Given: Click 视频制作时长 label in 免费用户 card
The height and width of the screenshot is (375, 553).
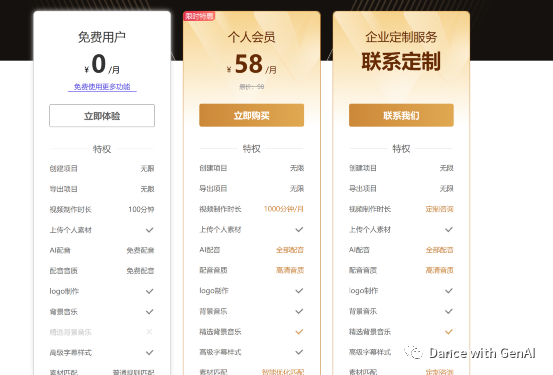Looking at the screenshot, I should [71, 210].
